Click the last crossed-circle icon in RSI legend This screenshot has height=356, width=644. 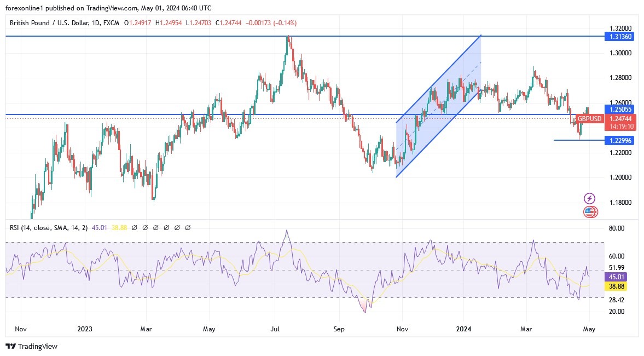point(188,227)
